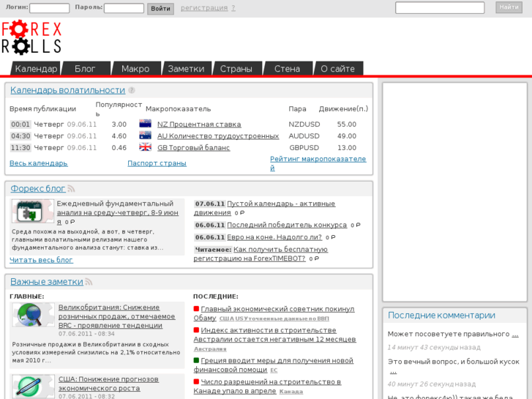532x399 pixels.
Task: Click the UK flag in the GBPUSD row
Action: pyautogui.click(x=145, y=148)
